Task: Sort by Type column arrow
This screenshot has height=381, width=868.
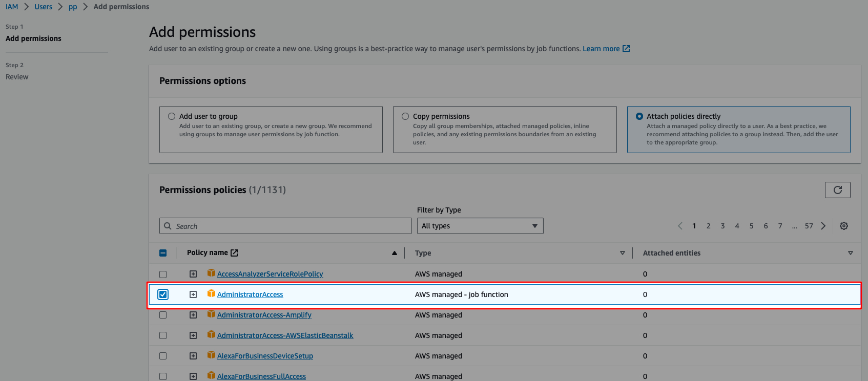Action: pyautogui.click(x=623, y=253)
